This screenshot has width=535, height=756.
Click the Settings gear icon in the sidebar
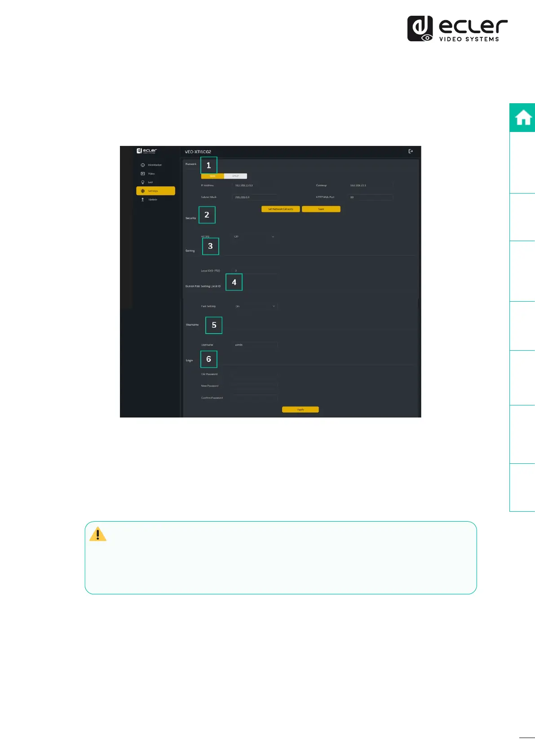coord(143,191)
